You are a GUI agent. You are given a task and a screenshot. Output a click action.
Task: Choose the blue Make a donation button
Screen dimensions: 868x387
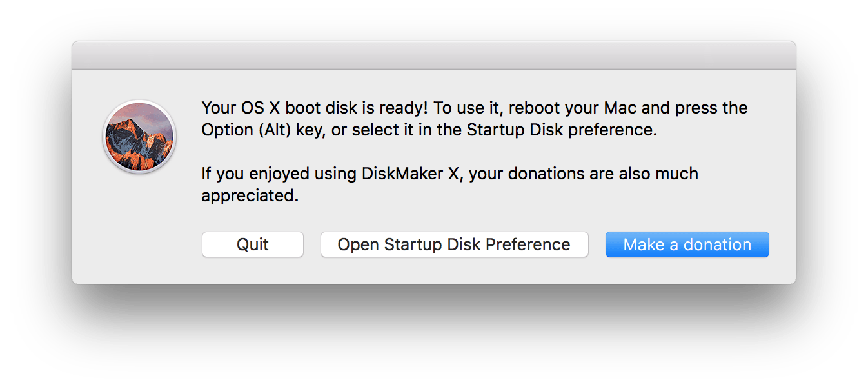tap(687, 244)
